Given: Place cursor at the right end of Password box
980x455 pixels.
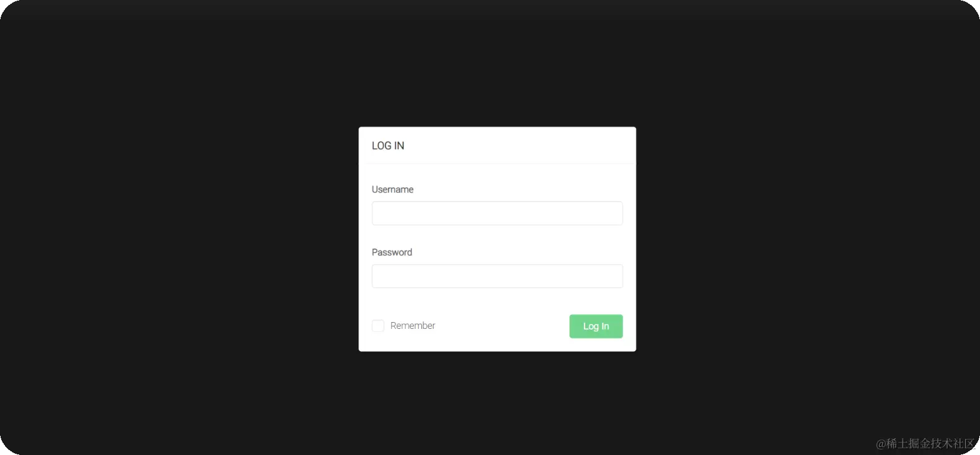Looking at the screenshot, I should pos(616,276).
